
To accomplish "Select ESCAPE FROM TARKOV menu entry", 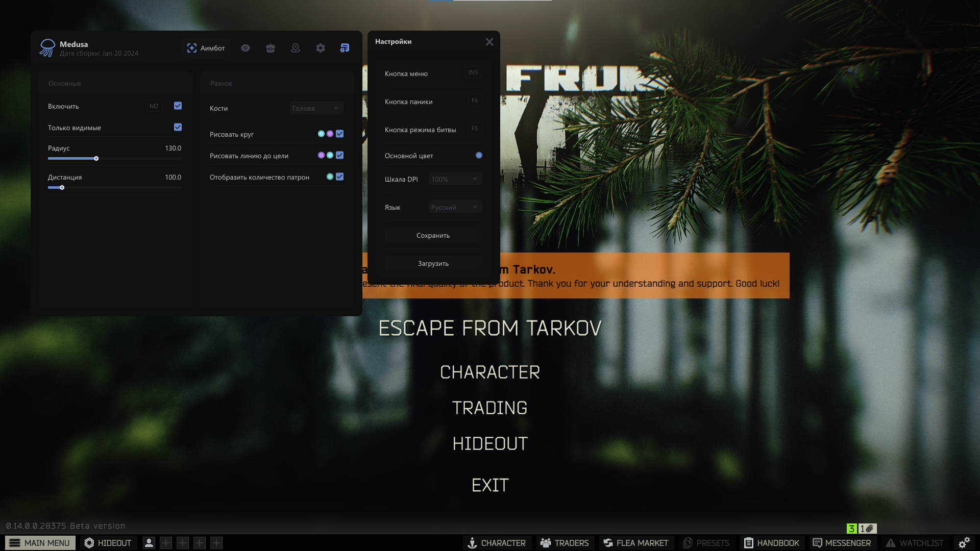I will [x=490, y=328].
